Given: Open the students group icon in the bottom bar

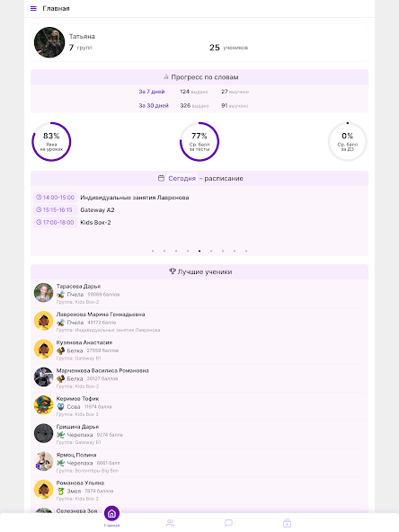Looking at the screenshot, I should (171, 523).
